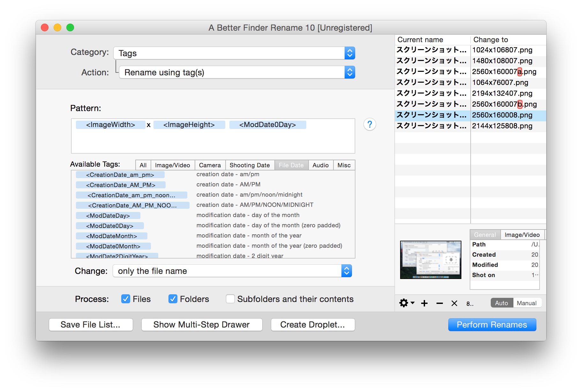Click the Shot on info row
This screenshot has width=582, height=392.
[x=505, y=275]
